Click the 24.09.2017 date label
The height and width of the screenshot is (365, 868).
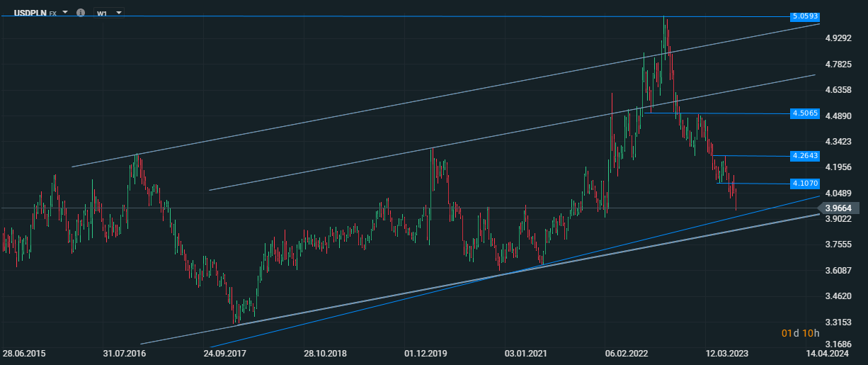224,352
